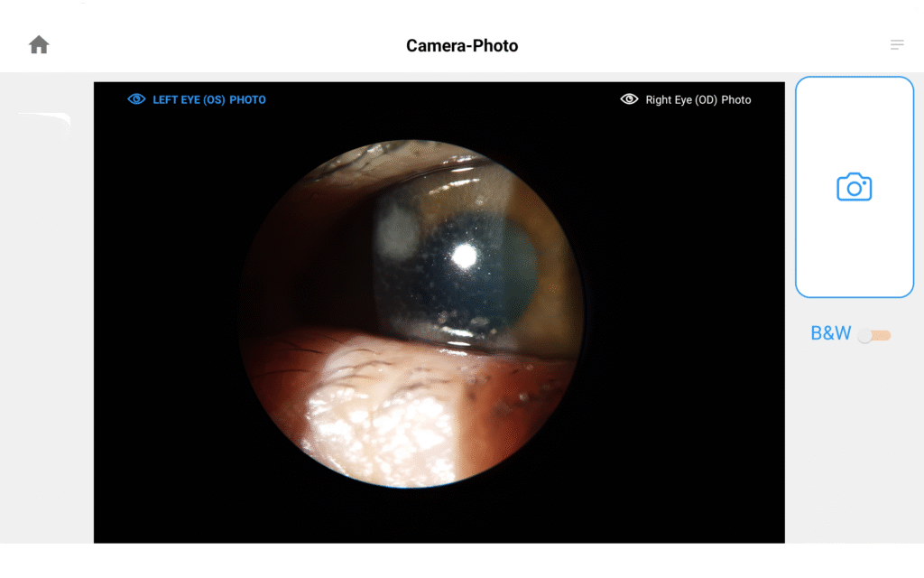Viewport: 924px width, 578px height.
Task: Go to the home screen icon
Action: 39,45
